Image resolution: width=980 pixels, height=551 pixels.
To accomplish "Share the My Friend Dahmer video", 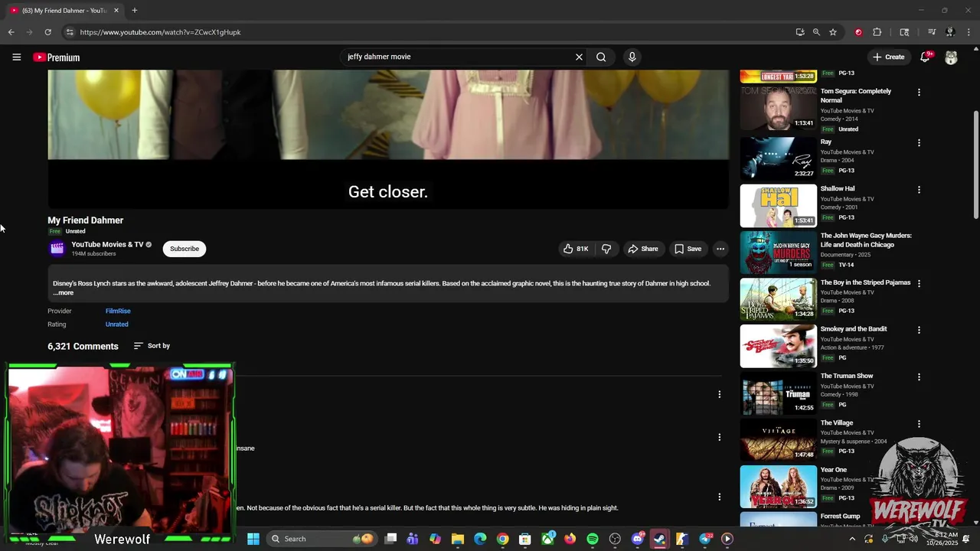I will pyautogui.click(x=642, y=249).
